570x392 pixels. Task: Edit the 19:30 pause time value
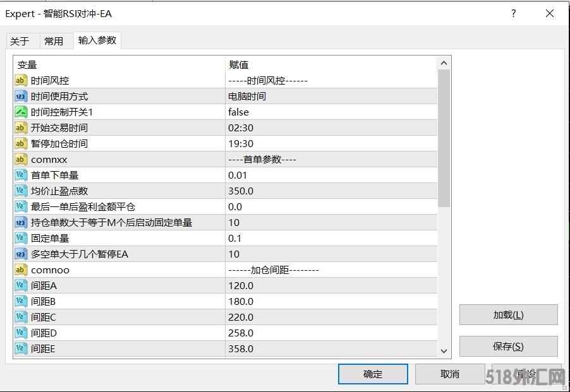331,144
